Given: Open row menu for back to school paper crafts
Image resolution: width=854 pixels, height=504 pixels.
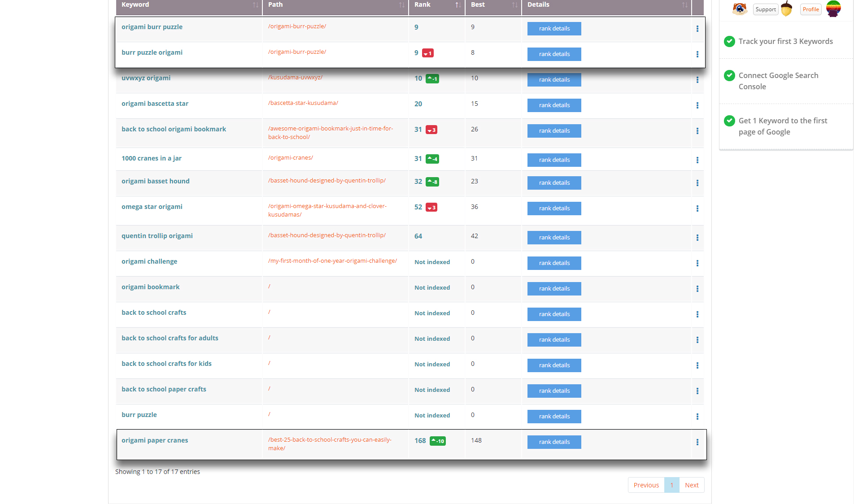Looking at the screenshot, I should (x=697, y=391).
